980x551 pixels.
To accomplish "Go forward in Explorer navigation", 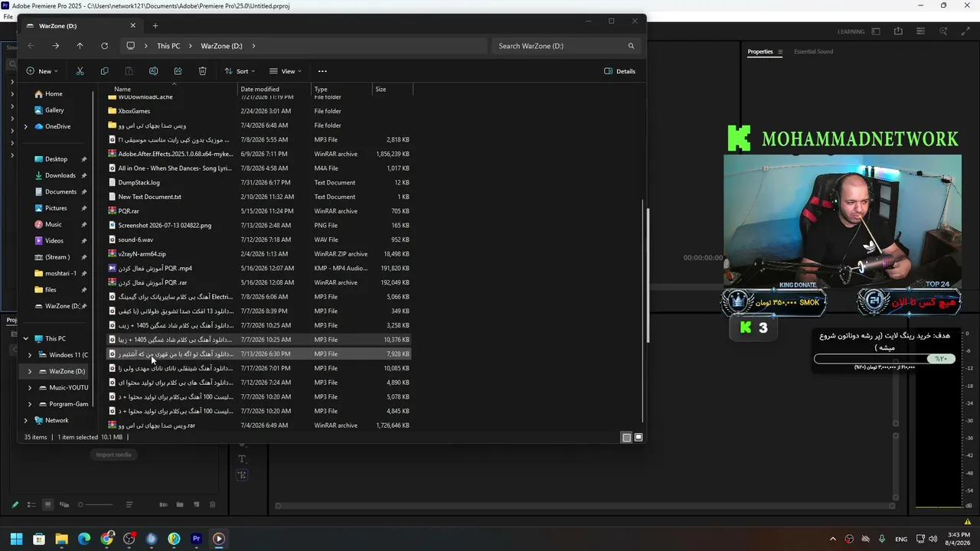I will coord(55,46).
